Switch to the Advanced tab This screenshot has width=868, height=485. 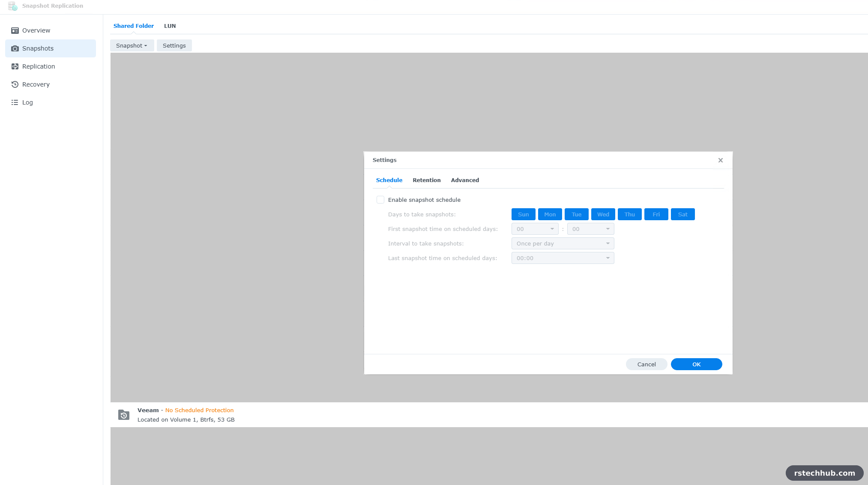[x=465, y=180]
